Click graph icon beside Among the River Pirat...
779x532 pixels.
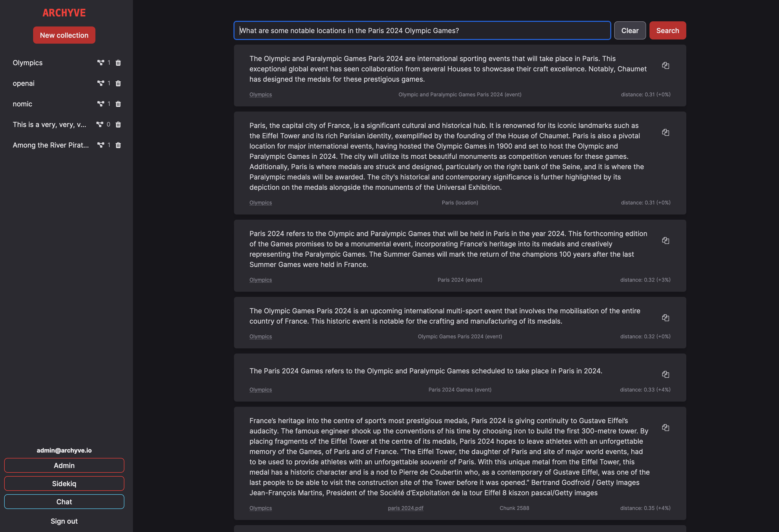pos(101,145)
